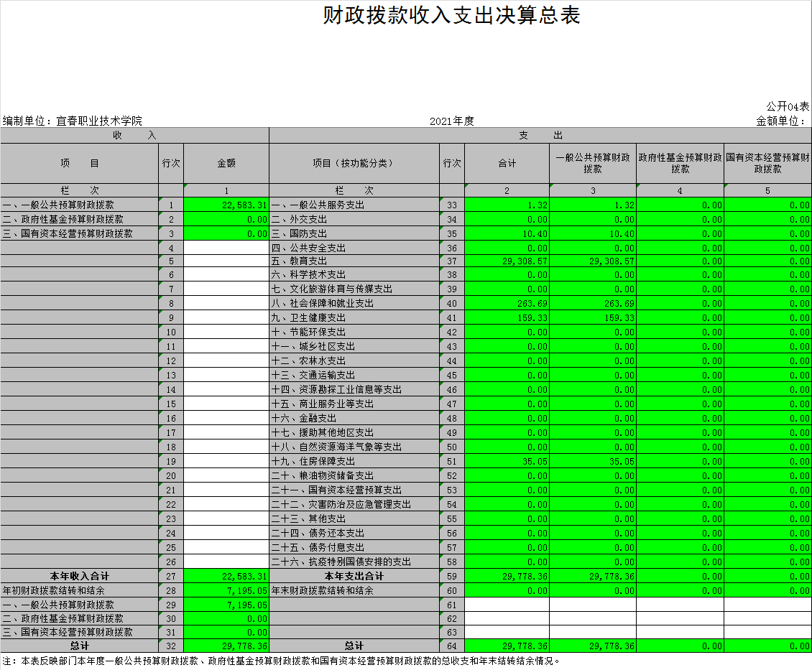Select the 编制单位 宜春职业技术学院 cell

(73, 121)
